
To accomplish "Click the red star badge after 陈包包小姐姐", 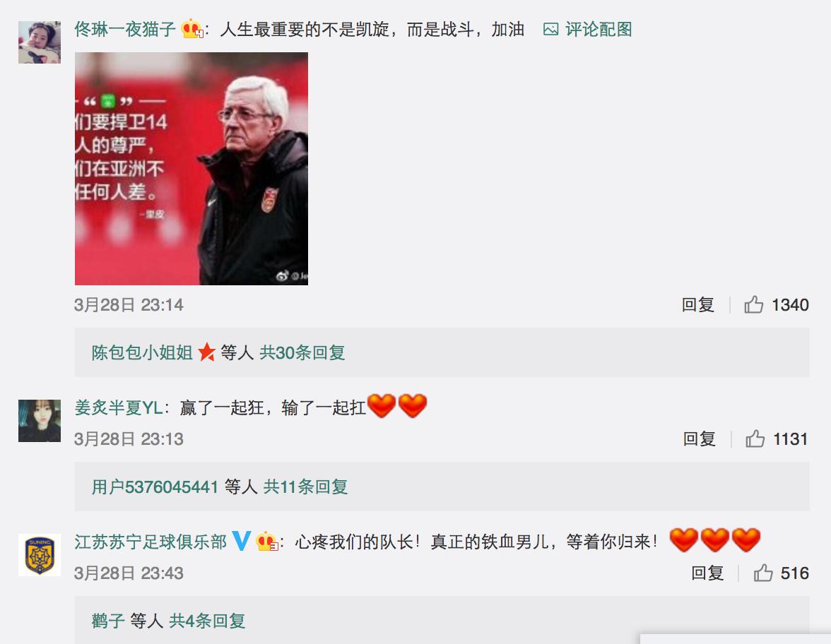I will click(206, 352).
